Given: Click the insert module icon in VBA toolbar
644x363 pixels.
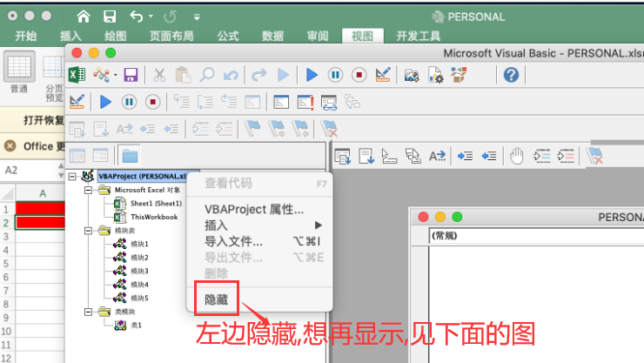Looking at the screenshot, I should point(102,75).
